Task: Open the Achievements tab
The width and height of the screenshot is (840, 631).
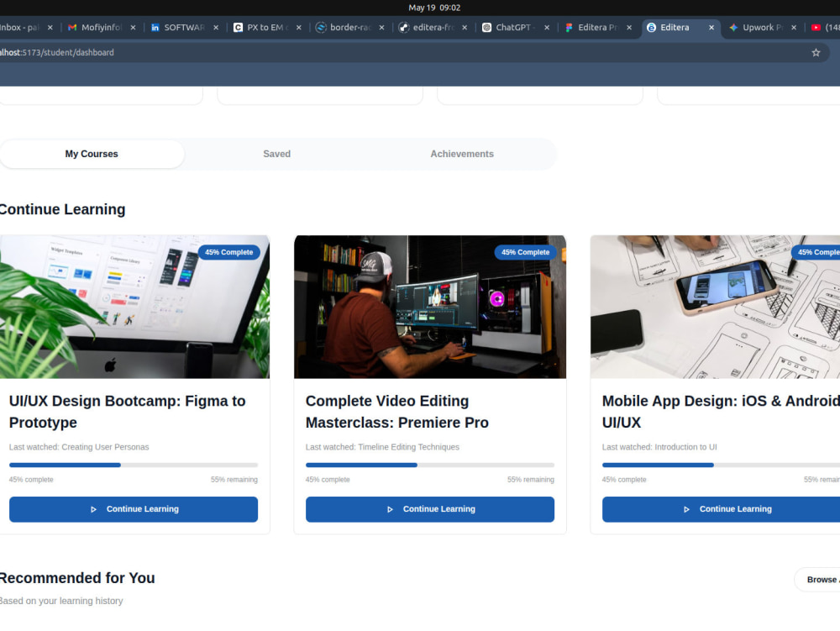Action: (x=462, y=154)
